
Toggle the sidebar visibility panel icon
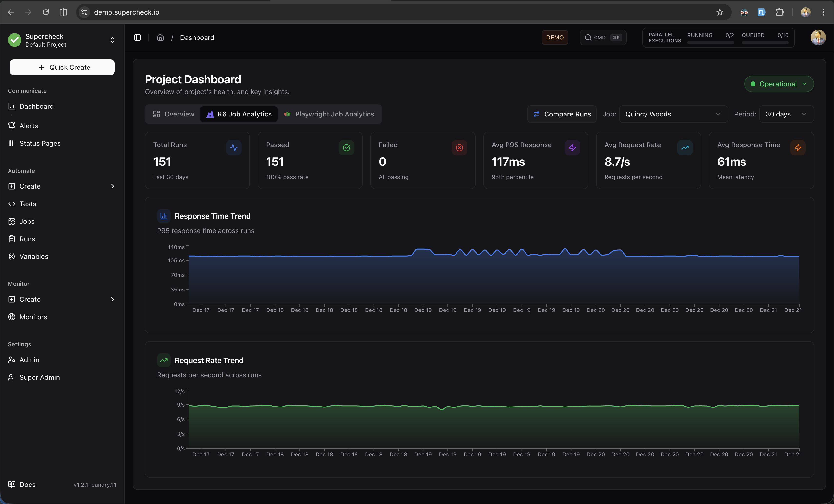[138, 38]
